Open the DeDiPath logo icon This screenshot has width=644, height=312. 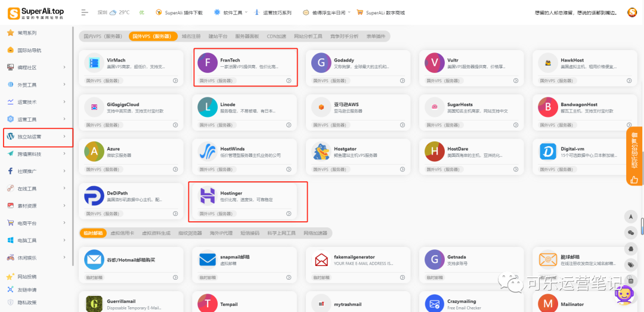94,196
